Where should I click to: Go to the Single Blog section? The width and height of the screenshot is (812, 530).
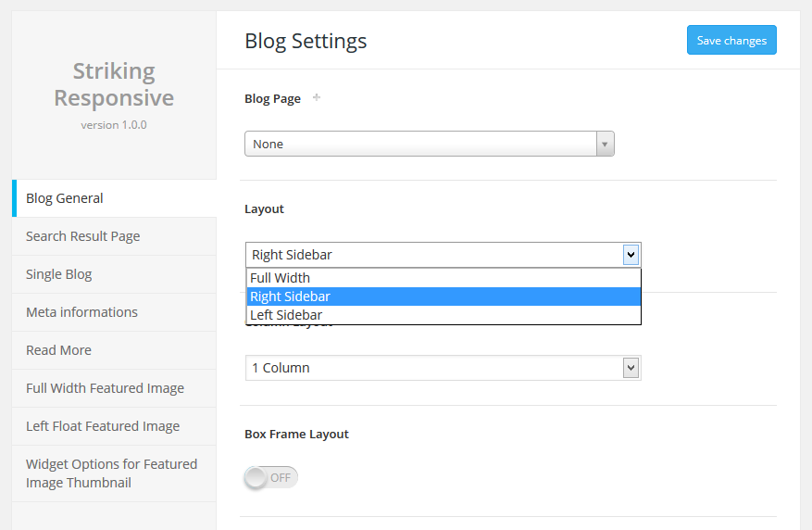[x=59, y=274]
